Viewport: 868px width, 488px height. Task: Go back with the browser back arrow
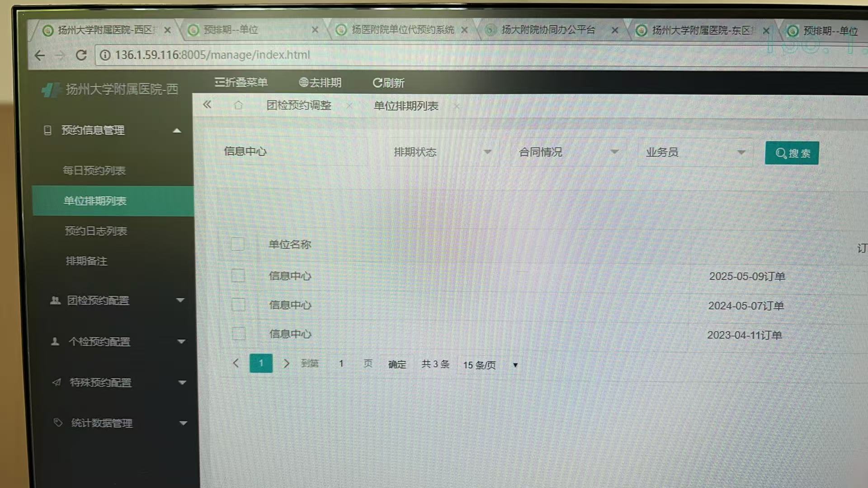tap(40, 55)
